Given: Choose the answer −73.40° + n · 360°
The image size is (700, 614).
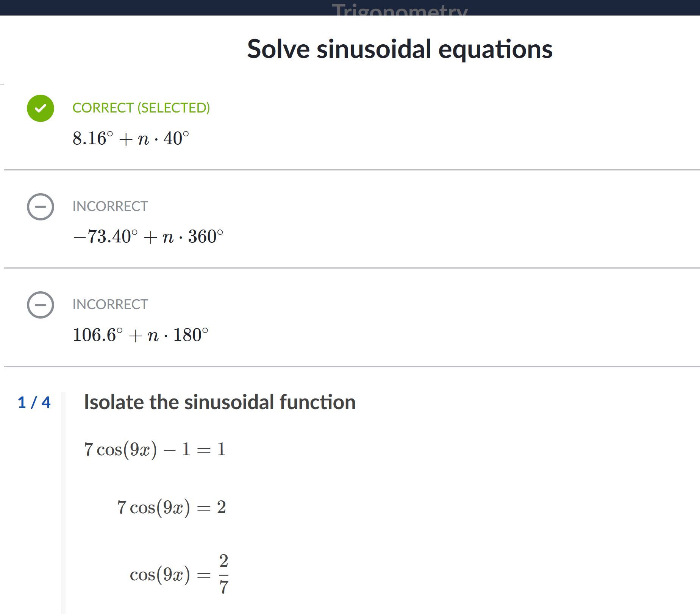Looking at the screenshot, I should click(148, 237).
